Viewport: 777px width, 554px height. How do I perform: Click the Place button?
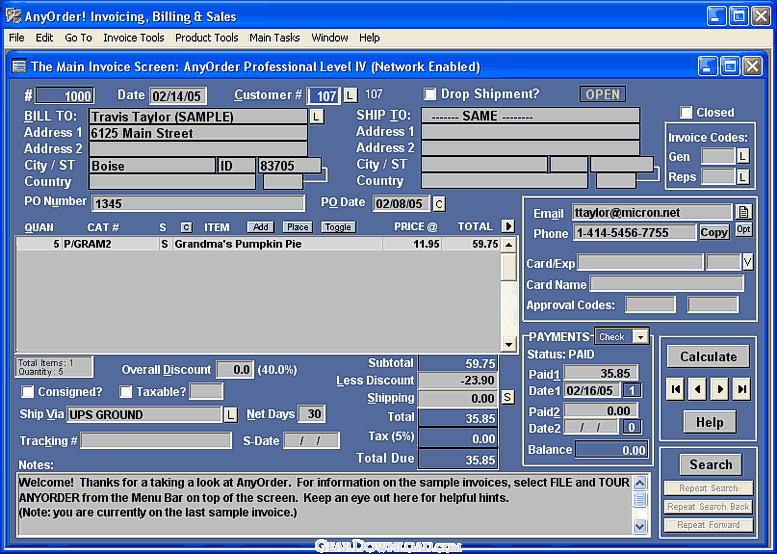297,227
